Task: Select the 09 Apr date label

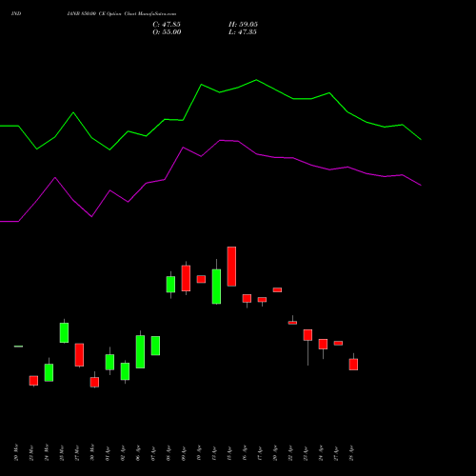Action: tap(184, 453)
